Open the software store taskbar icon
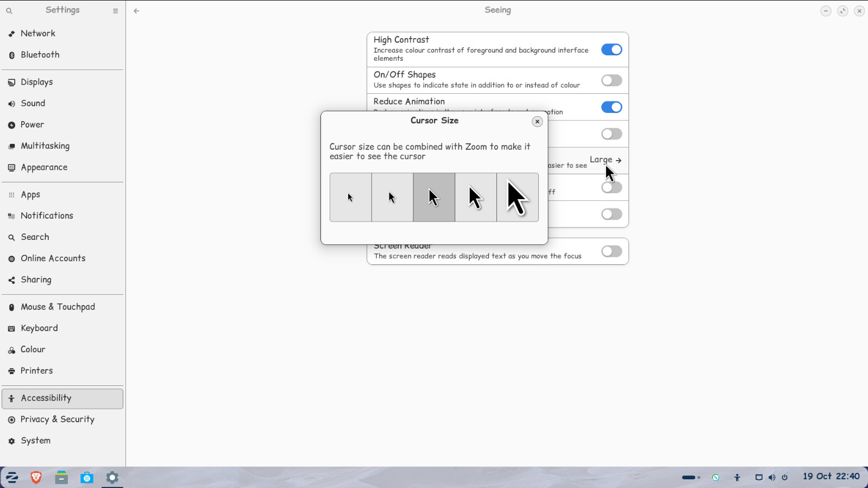 tap(87, 478)
